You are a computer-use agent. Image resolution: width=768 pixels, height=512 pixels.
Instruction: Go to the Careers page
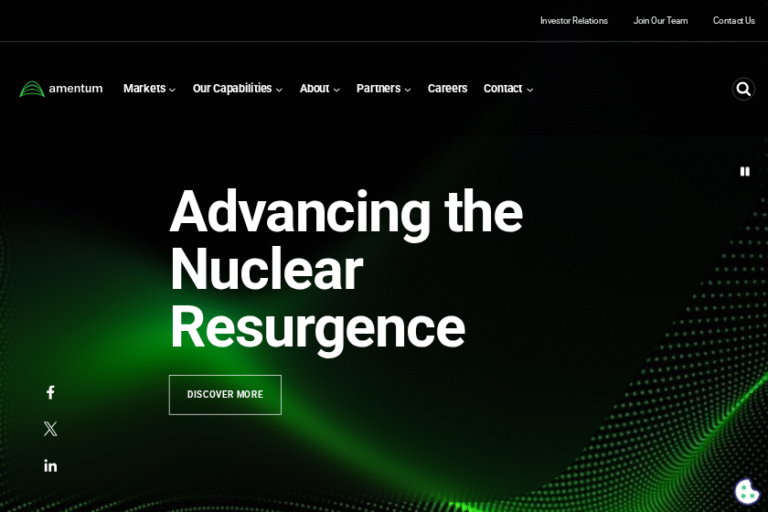(x=447, y=89)
